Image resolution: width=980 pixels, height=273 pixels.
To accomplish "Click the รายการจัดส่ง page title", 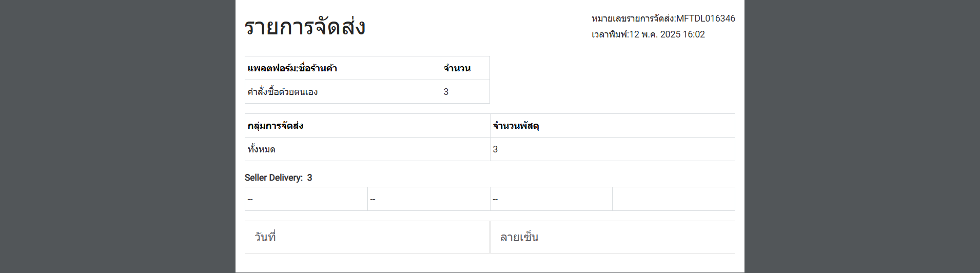I will (x=305, y=27).
